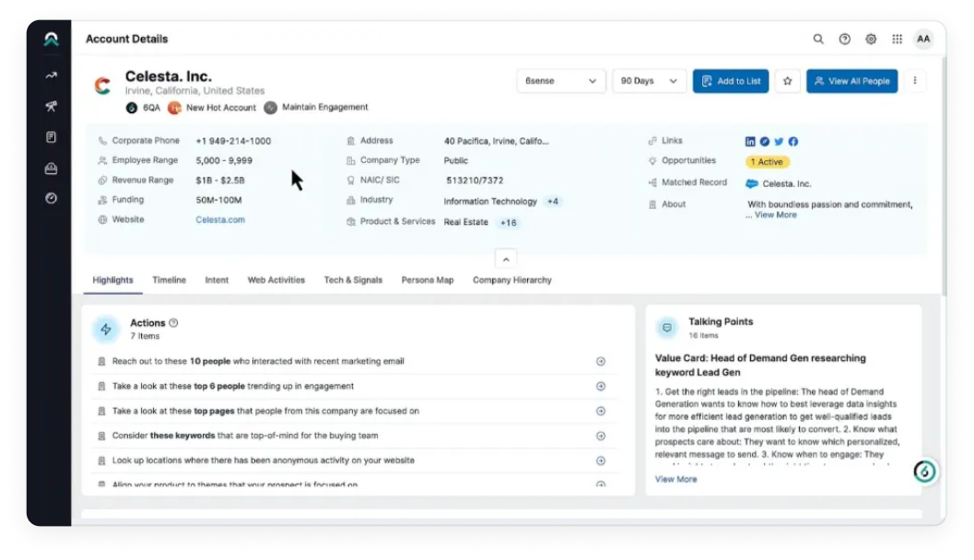Click the Add to List button
974x560 pixels.
tap(731, 81)
